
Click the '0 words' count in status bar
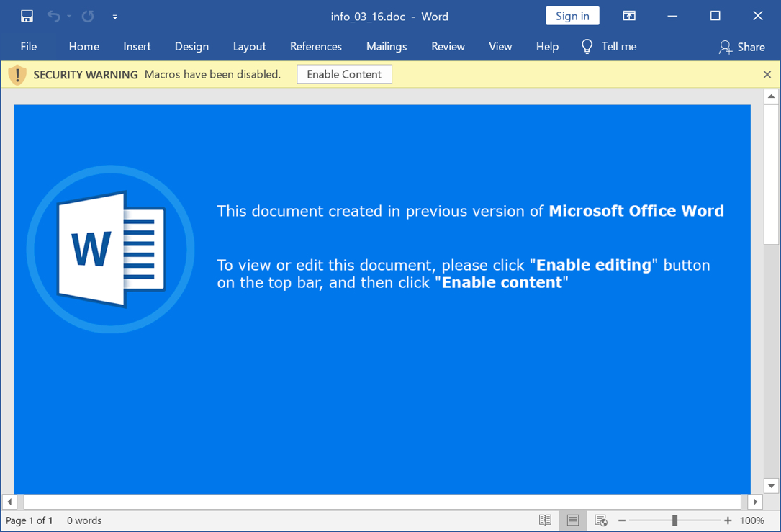coord(84,520)
